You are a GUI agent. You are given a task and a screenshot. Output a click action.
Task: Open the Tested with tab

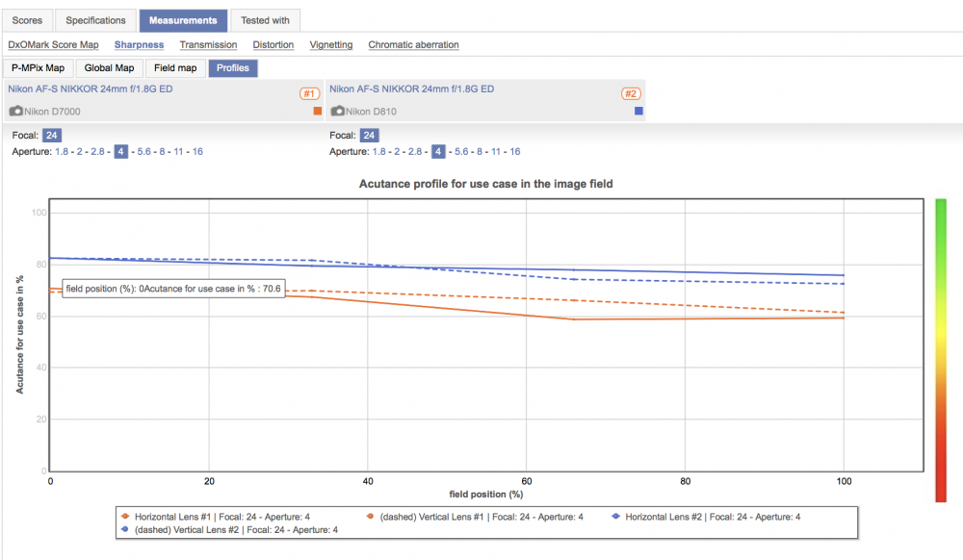[265, 20]
